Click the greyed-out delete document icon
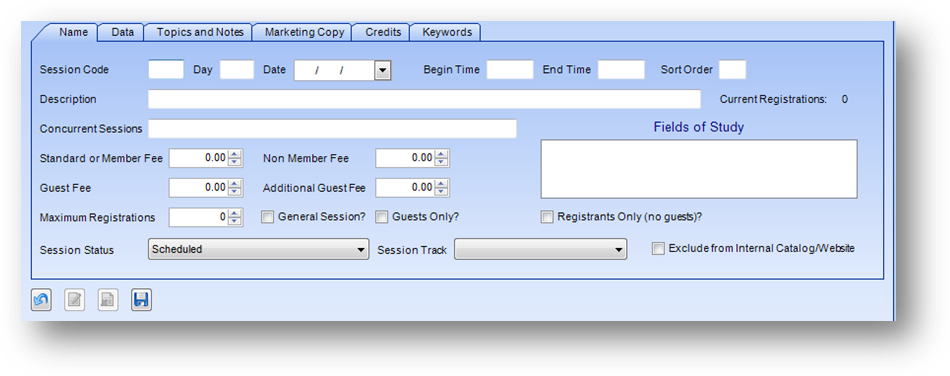This screenshot has height=376, width=950. 108,300
